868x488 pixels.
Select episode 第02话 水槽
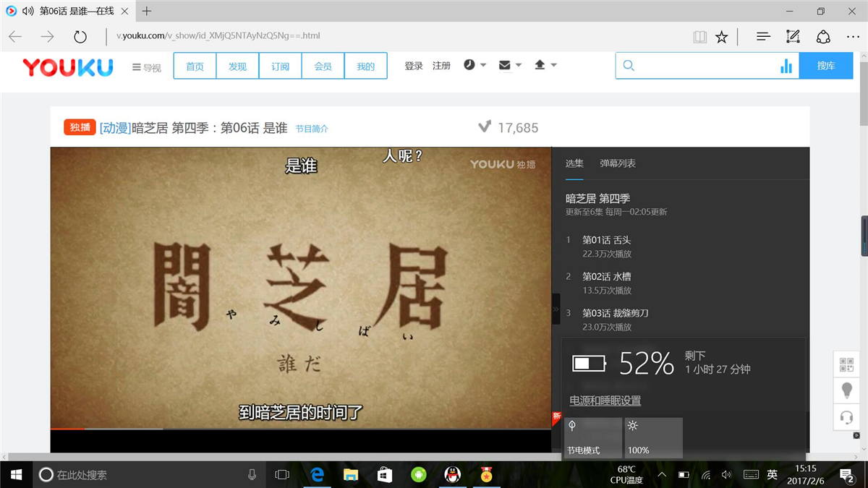pos(606,276)
